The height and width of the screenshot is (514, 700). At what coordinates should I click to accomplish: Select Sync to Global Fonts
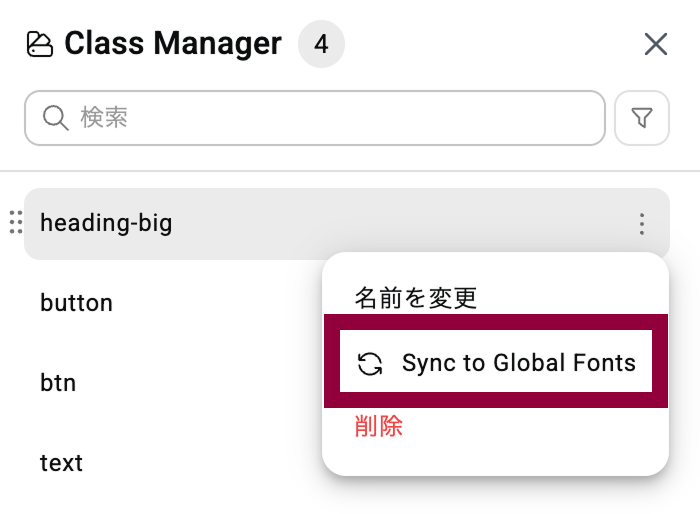(495, 362)
